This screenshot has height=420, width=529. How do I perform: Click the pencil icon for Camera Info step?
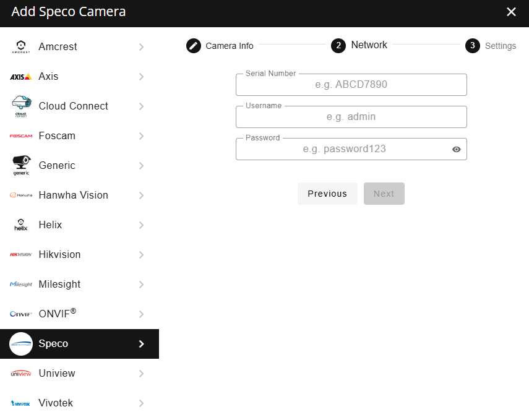[194, 46]
